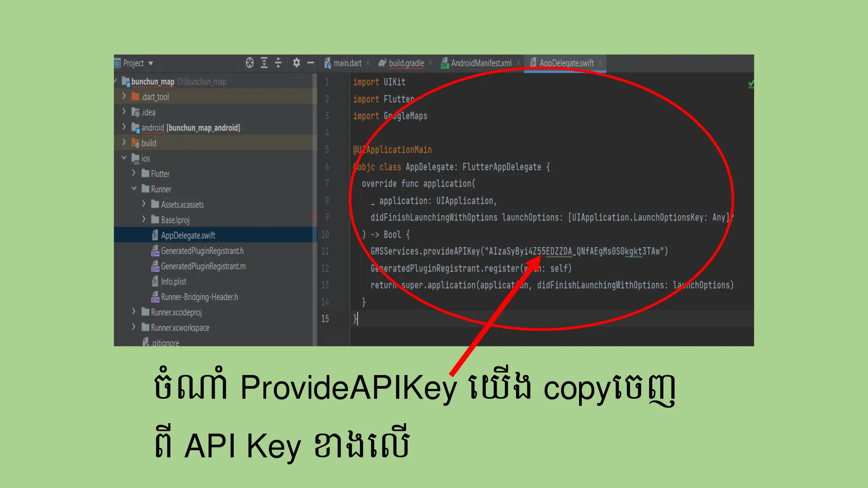Screen dimensions: 868x488
Task: Click the Collapse All icon
Action: tap(278, 63)
